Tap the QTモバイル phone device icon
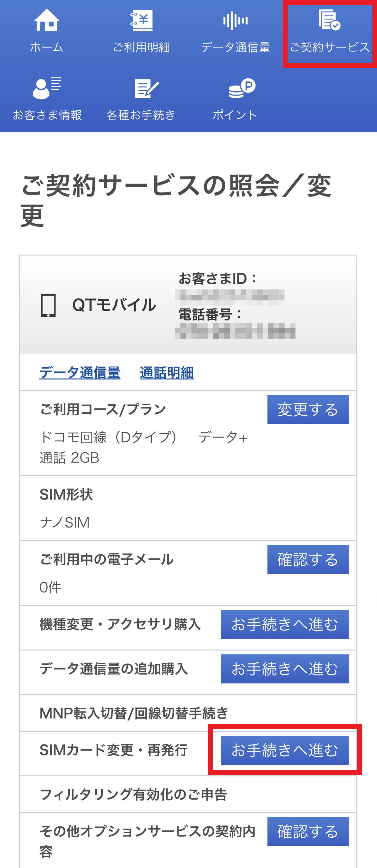 (48, 305)
